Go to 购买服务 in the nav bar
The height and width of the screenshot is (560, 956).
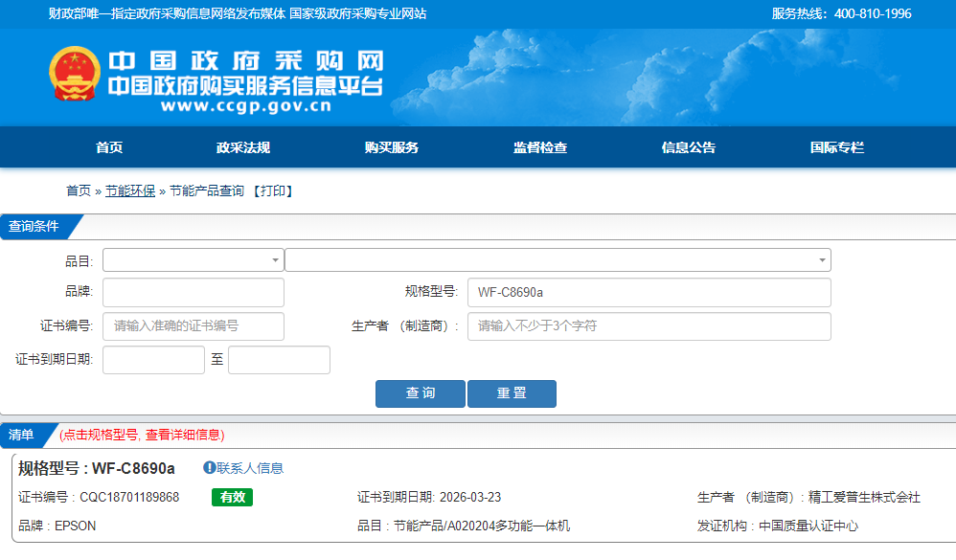(x=392, y=147)
